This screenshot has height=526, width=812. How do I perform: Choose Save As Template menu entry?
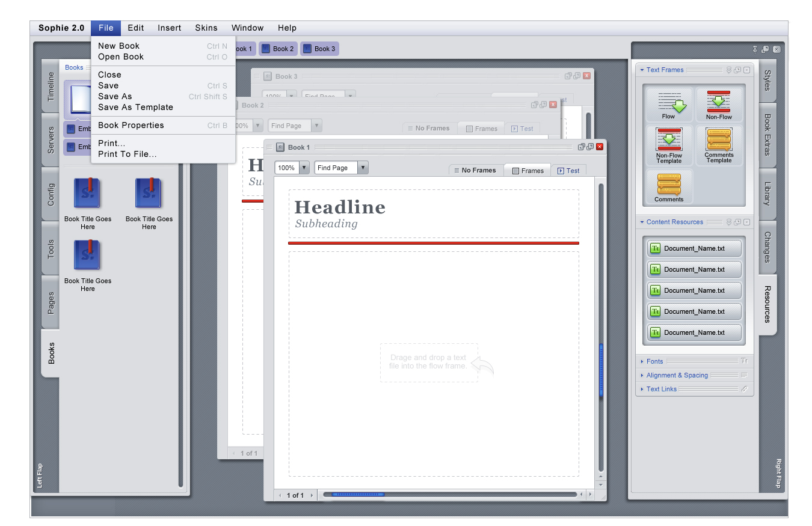163,107
